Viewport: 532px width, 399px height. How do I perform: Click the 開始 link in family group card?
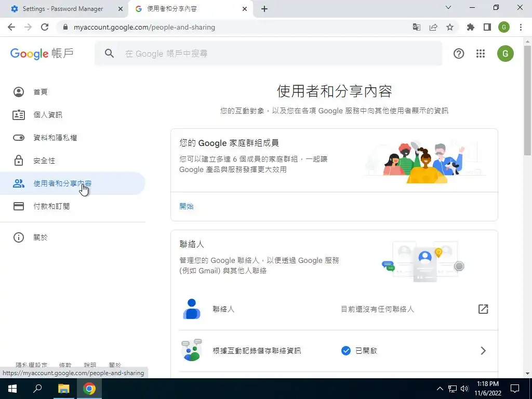(x=187, y=206)
